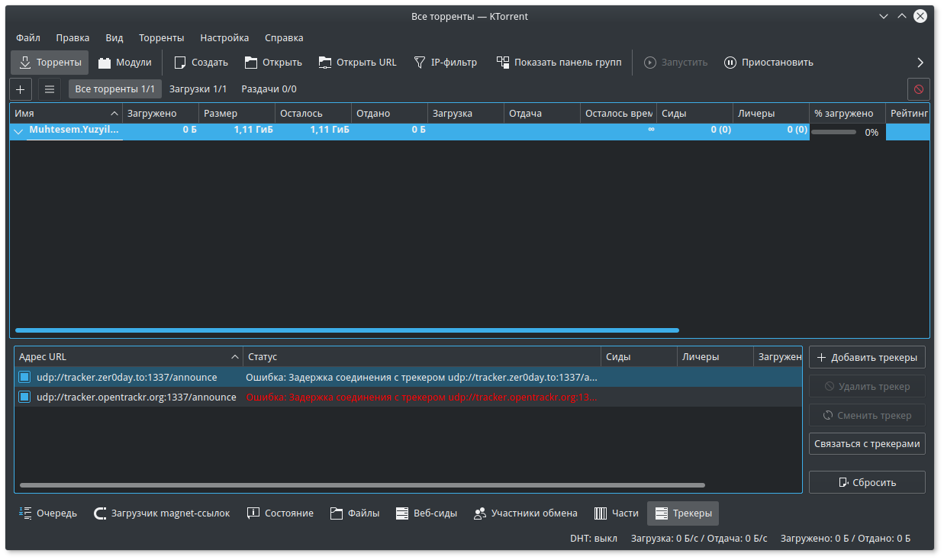Click Открыть URL toolbar icon

pos(326,63)
